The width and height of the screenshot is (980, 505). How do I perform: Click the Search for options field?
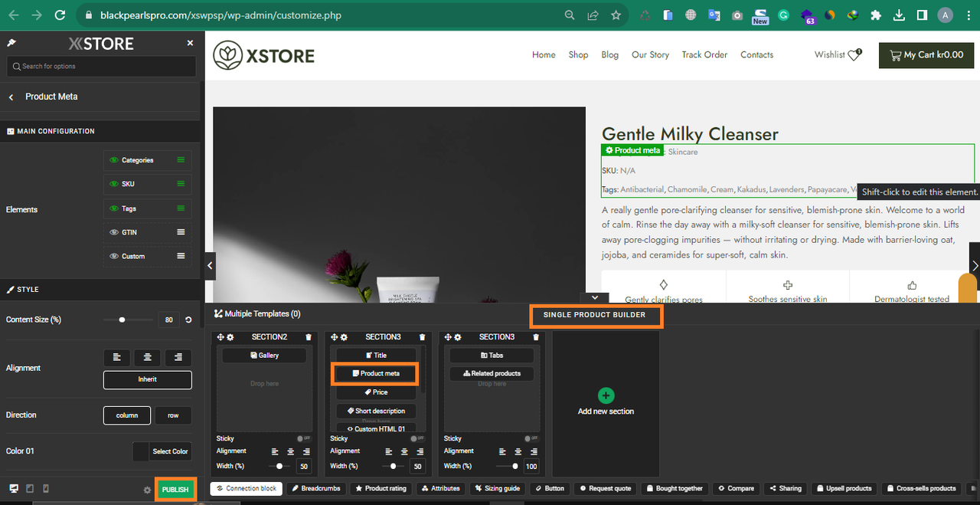(x=101, y=66)
